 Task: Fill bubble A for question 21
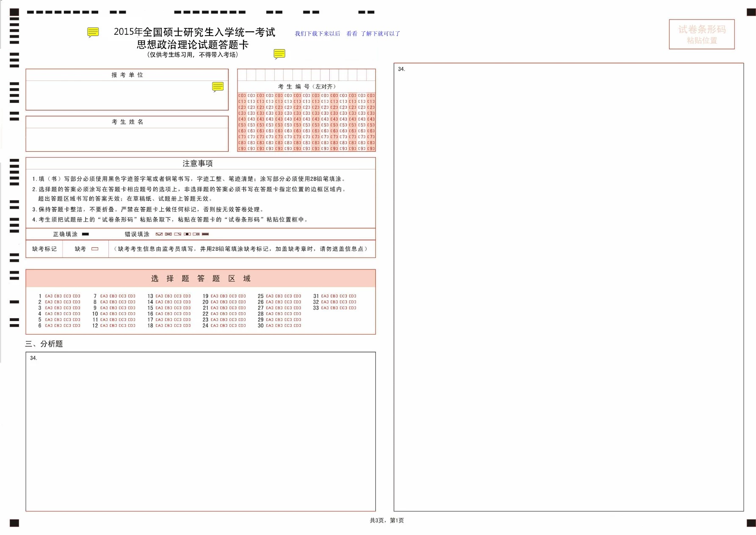[215, 308]
